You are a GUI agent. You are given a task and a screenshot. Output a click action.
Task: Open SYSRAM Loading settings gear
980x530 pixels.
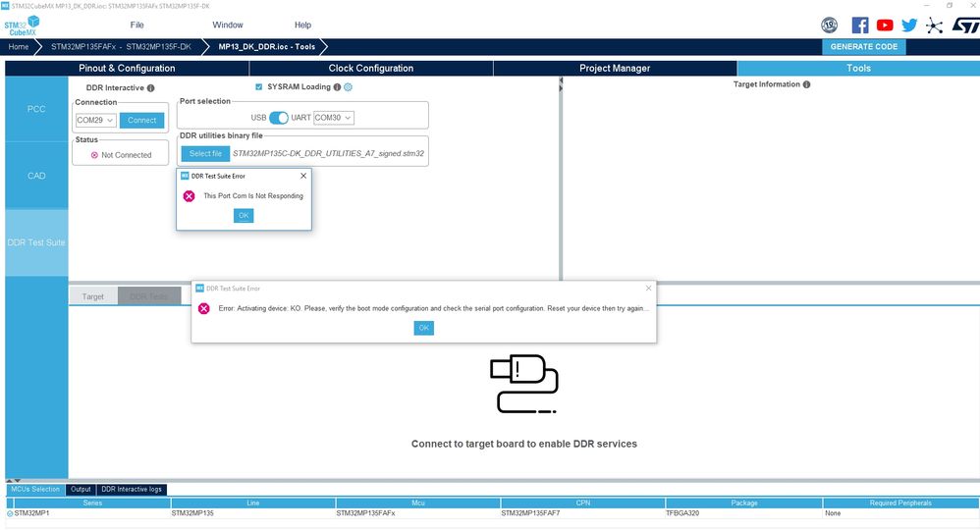[x=349, y=87]
